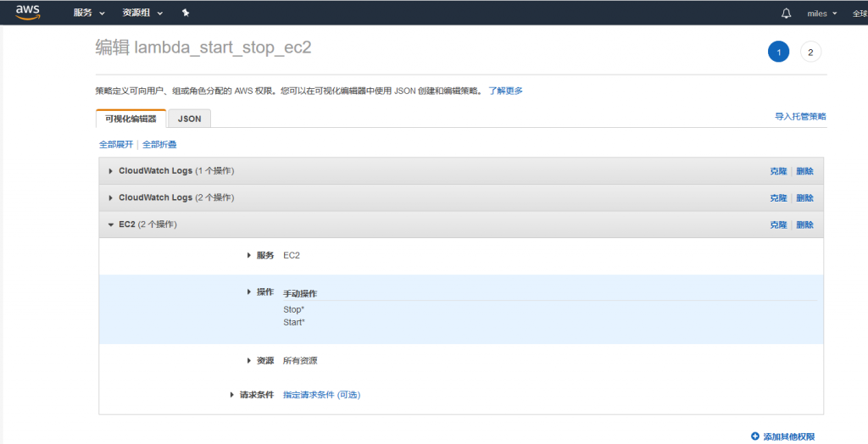The width and height of the screenshot is (868, 444).
Task: Collapse the EC2 (2 个操作) section
Action: [110, 225]
